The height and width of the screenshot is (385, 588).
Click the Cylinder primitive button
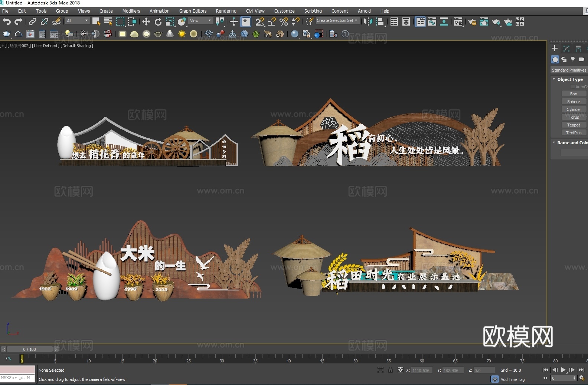574,109
